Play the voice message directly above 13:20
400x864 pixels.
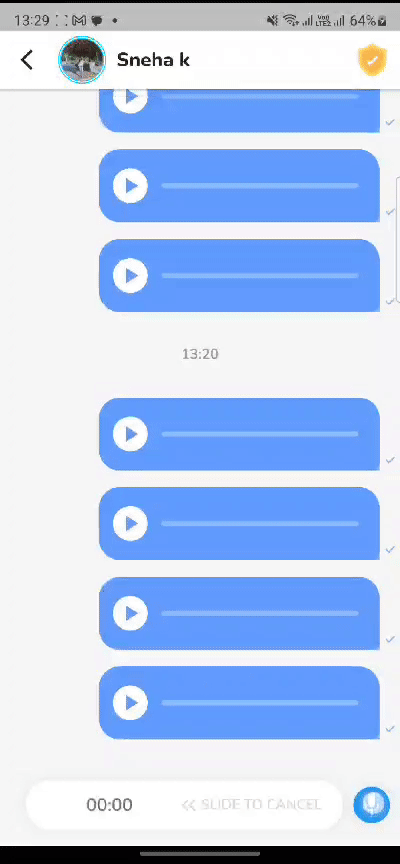point(131,276)
